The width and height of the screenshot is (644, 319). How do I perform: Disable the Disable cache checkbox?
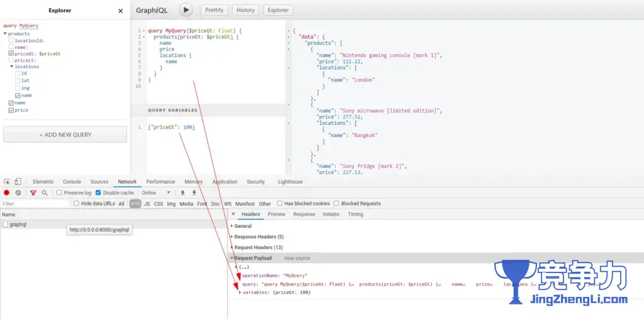tap(98, 193)
